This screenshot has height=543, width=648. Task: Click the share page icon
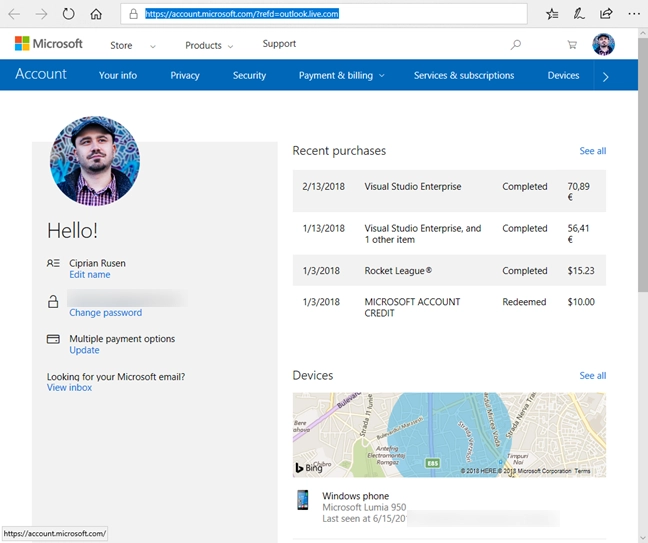tap(606, 14)
